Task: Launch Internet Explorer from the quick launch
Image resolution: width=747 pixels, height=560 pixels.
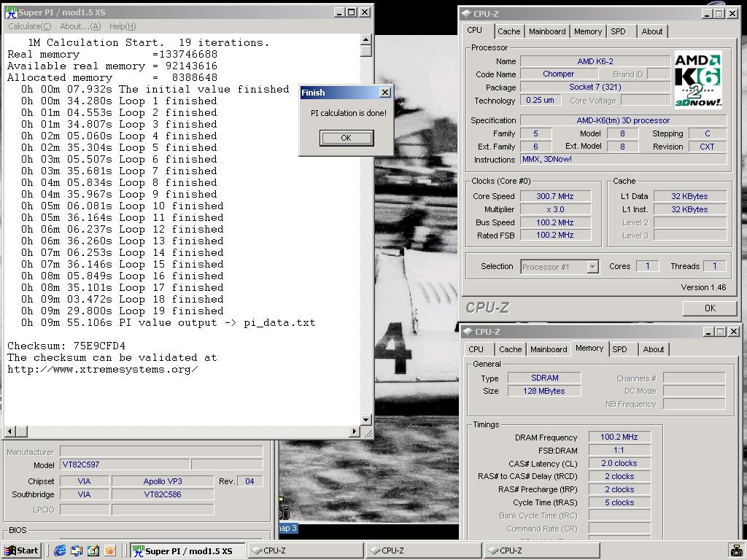Action: [x=60, y=551]
